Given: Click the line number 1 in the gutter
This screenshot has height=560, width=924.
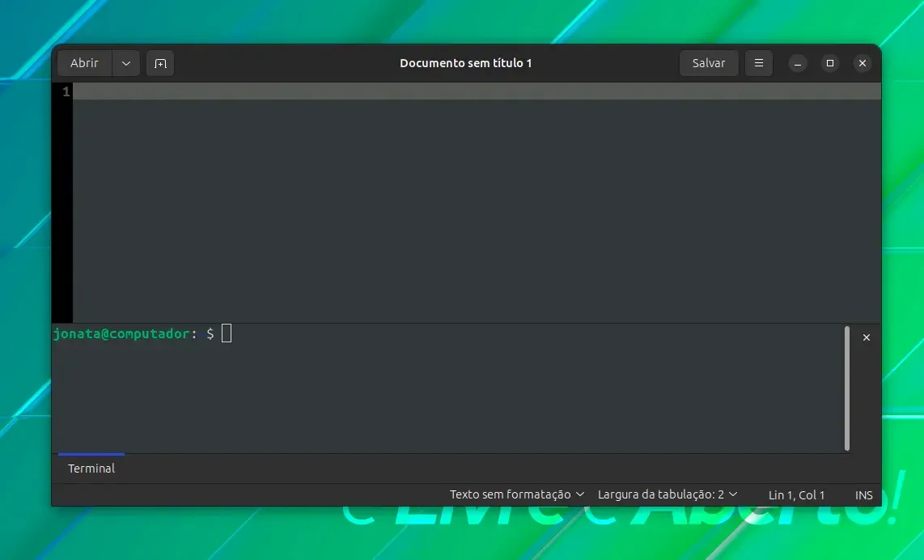Looking at the screenshot, I should pos(66,91).
